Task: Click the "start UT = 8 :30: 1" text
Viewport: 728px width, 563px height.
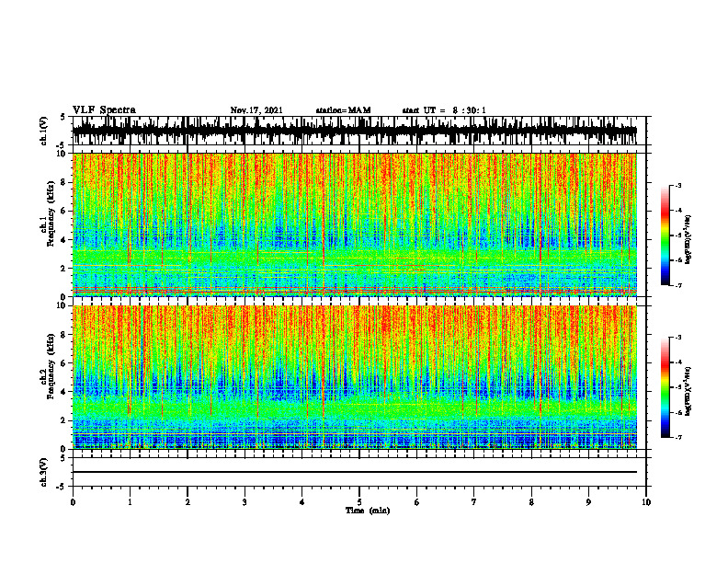Action: 444,110
